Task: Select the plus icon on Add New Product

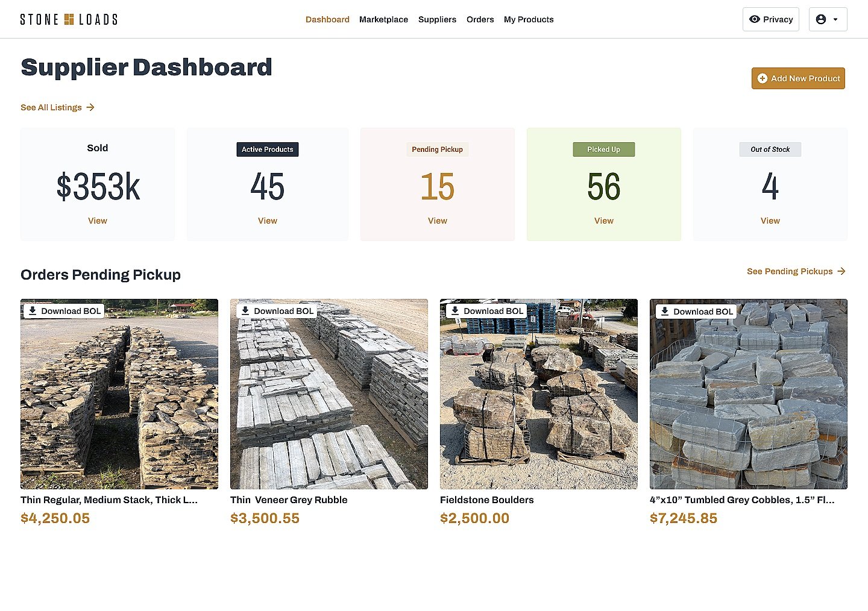Action: tap(763, 78)
